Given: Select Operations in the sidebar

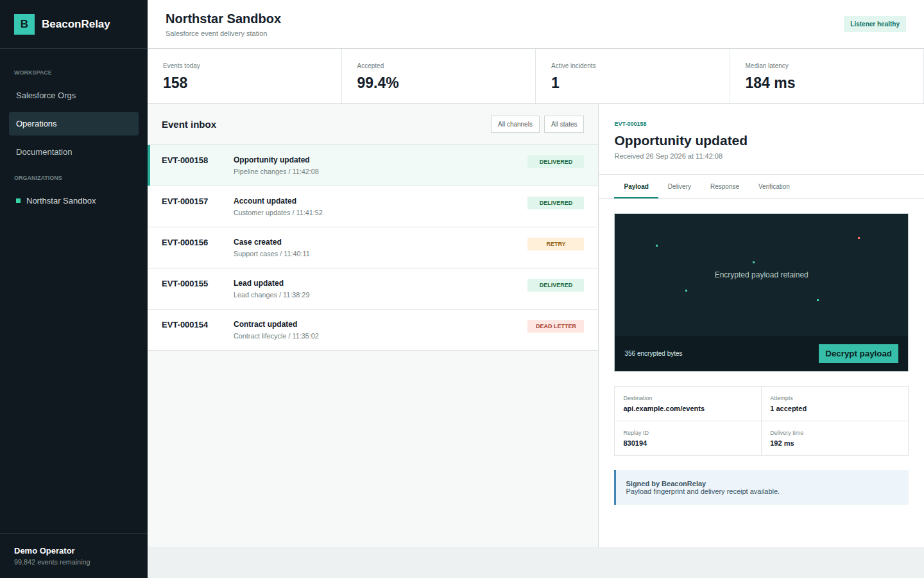Looking at the screenshot, I should coord(74,124).
